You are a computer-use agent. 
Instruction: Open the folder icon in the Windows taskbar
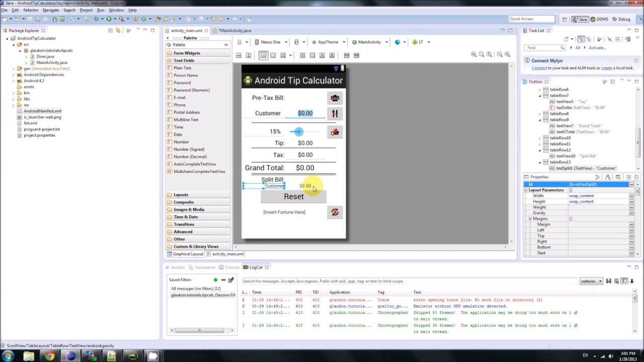pos(29,356)
